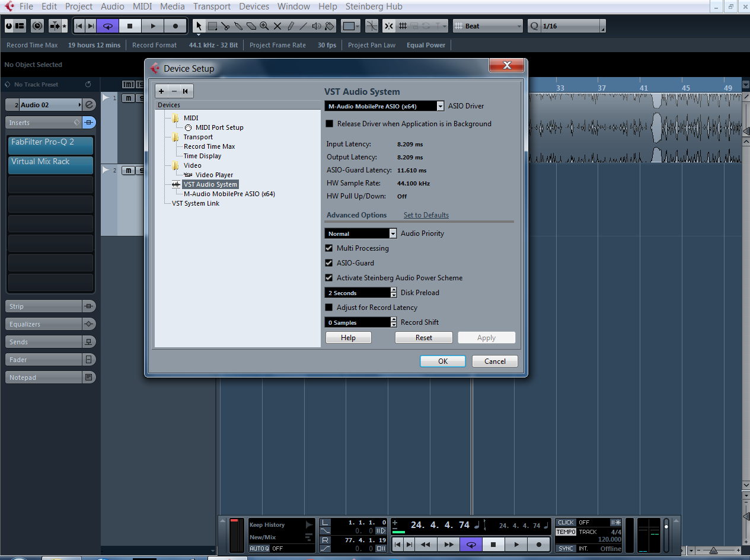Mute track 1 with m button
Screen dimensions: 750x560
click(129, 98)
